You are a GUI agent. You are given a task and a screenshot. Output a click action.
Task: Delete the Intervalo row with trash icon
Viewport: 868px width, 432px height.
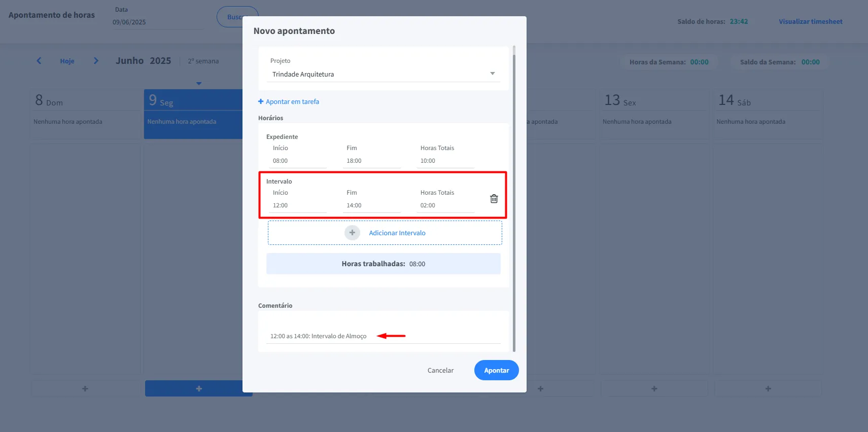click(494, 199)
